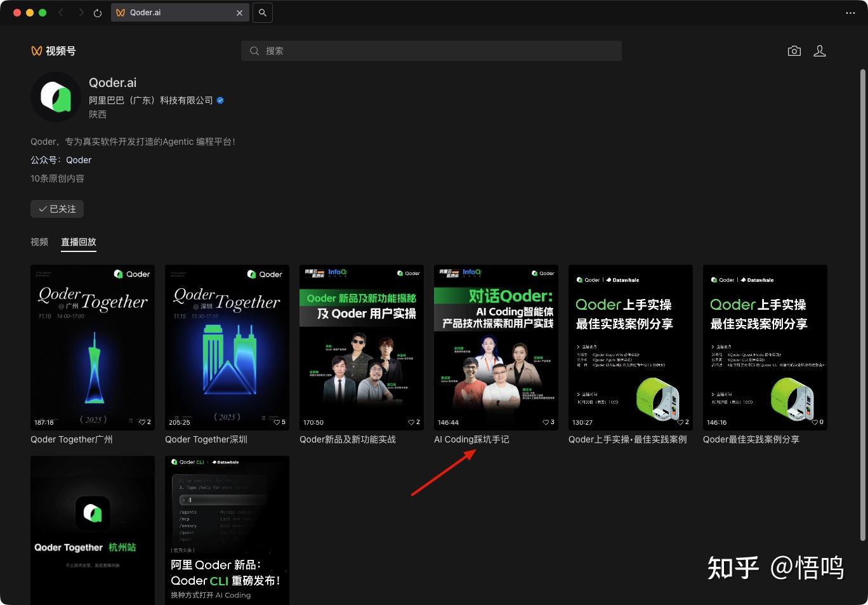Stay on the 直播回放 tab
868x605 pixels.
[79, 242]
